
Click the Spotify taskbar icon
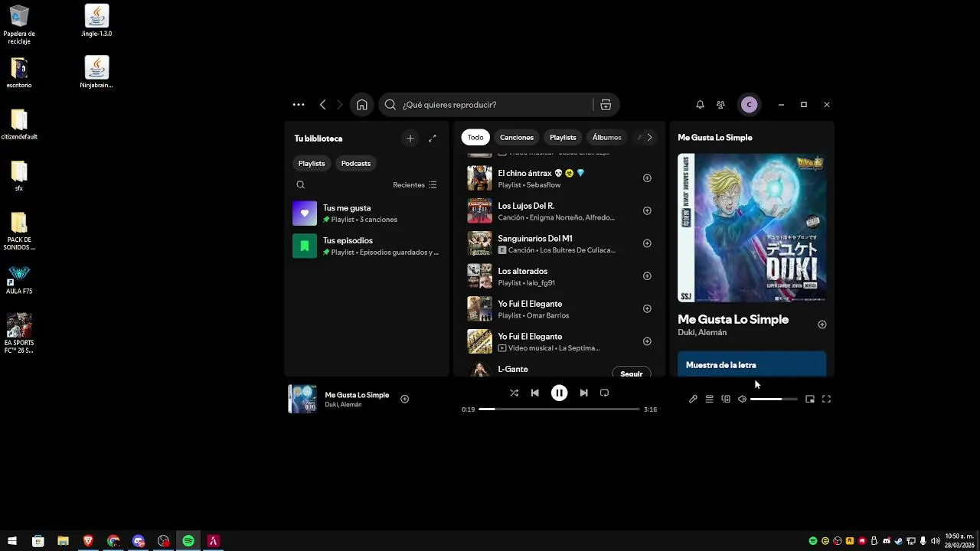(x=188, y=541)
